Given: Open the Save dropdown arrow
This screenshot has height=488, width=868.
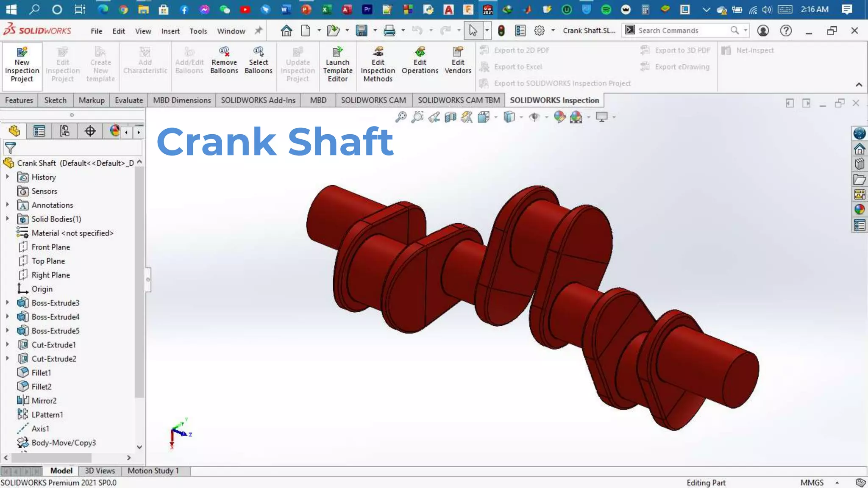Looking at the screenshot, I should coord(375,30).
